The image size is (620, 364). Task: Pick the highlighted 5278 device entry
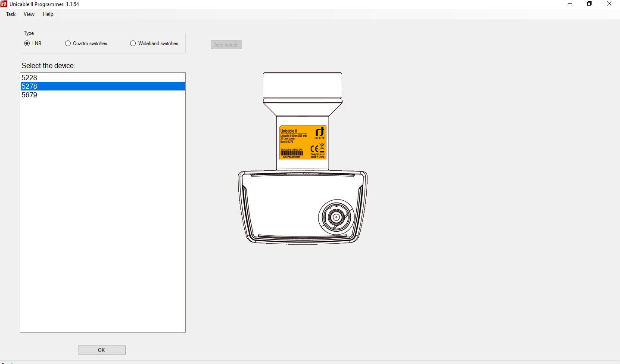click(29, 87)
